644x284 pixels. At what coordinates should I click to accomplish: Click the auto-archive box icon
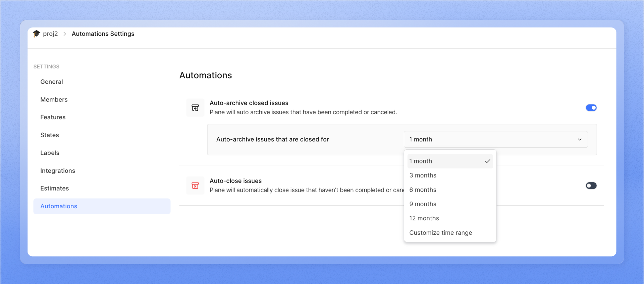[195, 108]
